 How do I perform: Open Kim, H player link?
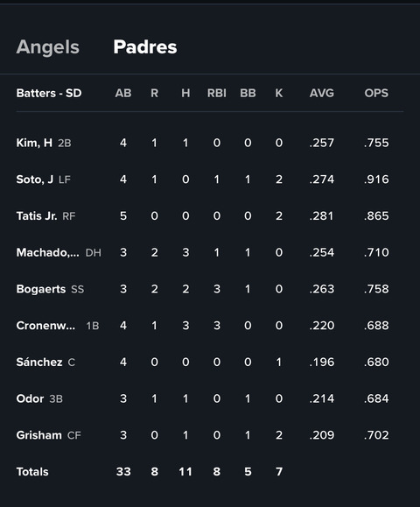click(x=34, y=143)
